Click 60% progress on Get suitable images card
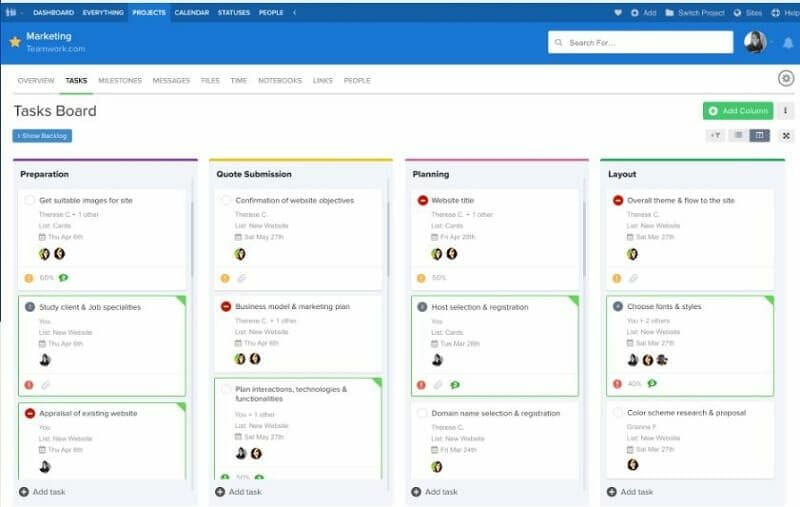Viewport: 800px width, 507px height. click(46, 278)
